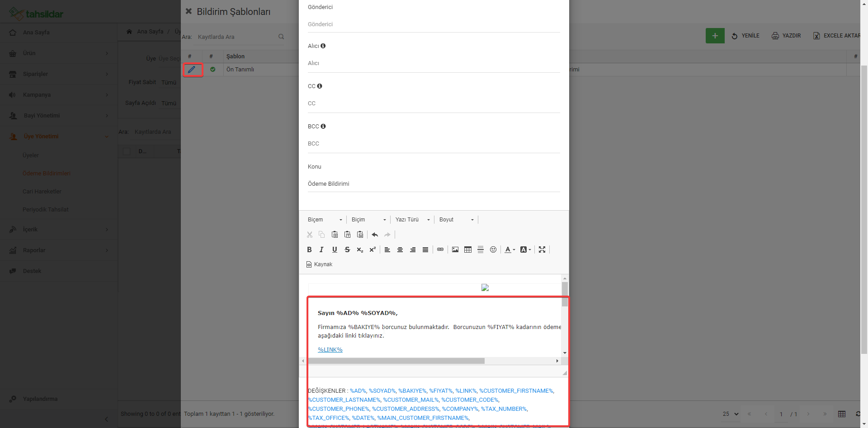Image resolution: width=868 pixels, height=428 pixels.
Task: Click the Alıcı info icon
Action: pos(323,46)
